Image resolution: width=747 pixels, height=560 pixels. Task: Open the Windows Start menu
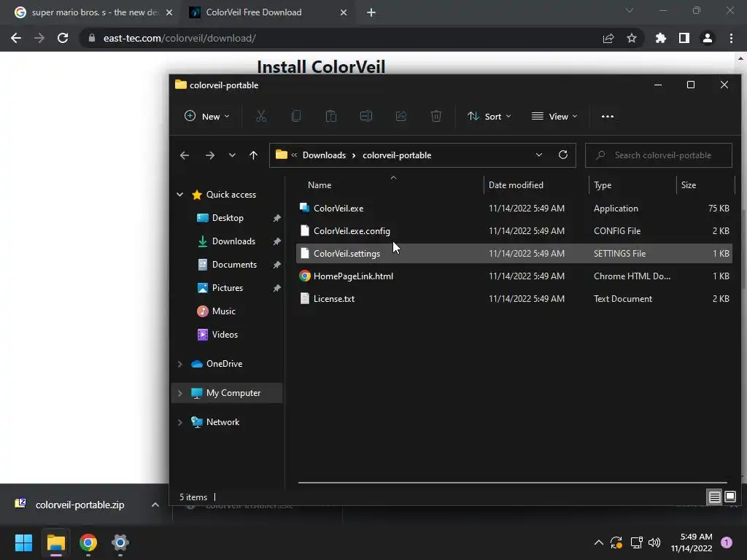(23, 542)
